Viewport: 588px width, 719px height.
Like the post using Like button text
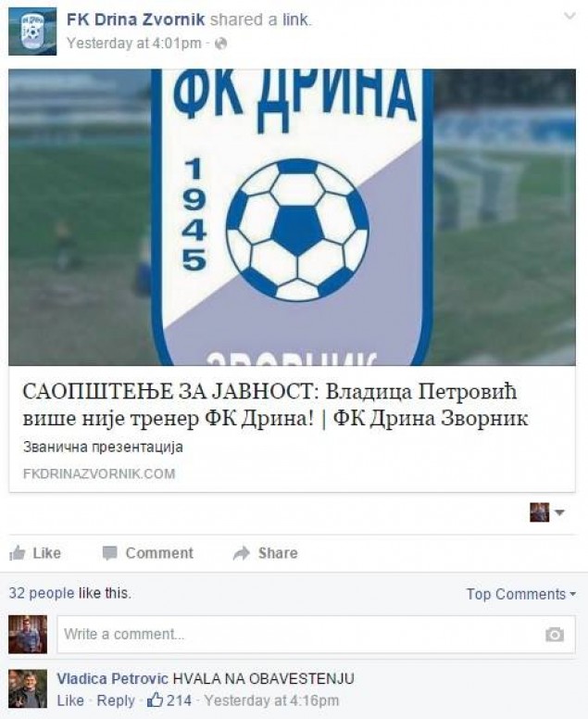[x=46, y=553]
